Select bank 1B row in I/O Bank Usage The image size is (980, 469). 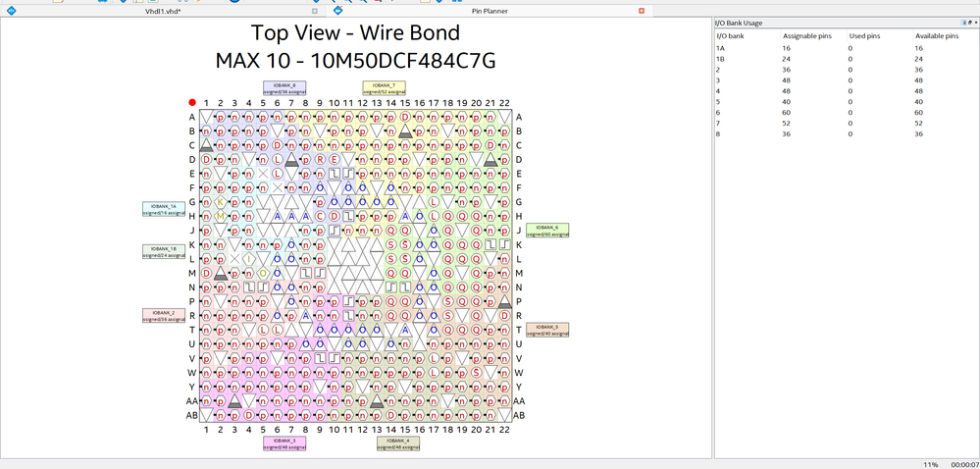click(847, 59)
